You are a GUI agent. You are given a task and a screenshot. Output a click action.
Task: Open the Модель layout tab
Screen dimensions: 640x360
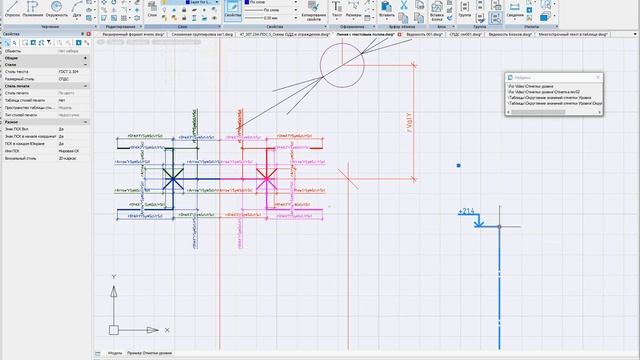[x=115, y=353]
